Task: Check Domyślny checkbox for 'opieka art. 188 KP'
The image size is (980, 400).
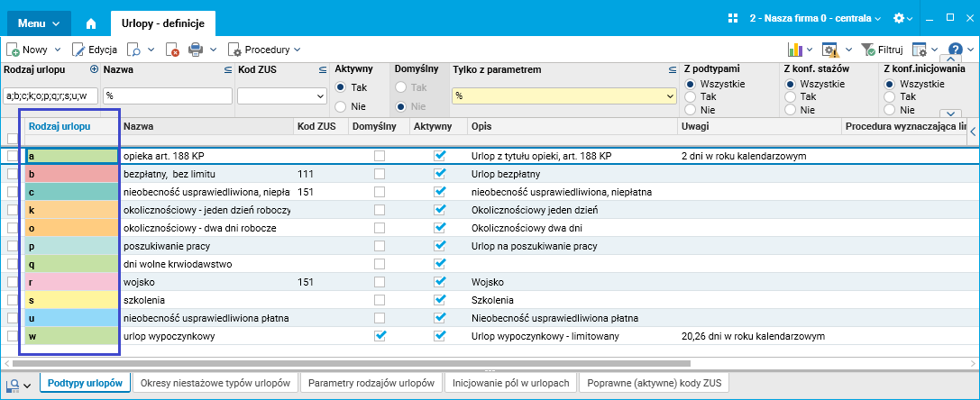Action: tap(380, 156)
